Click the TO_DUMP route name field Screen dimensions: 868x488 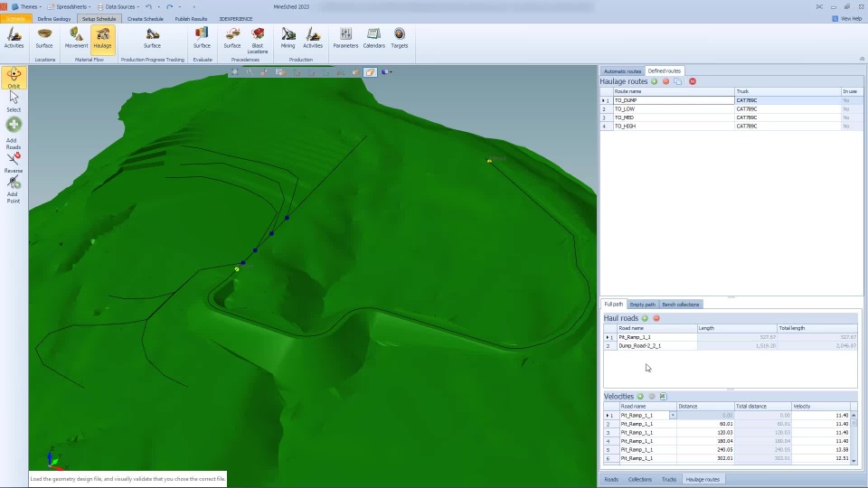[x=674, y=100]
